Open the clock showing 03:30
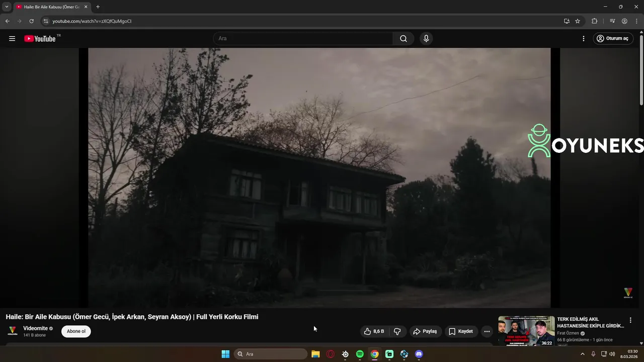The width and height of the screenshot is (644, 362). coord(629,354)
